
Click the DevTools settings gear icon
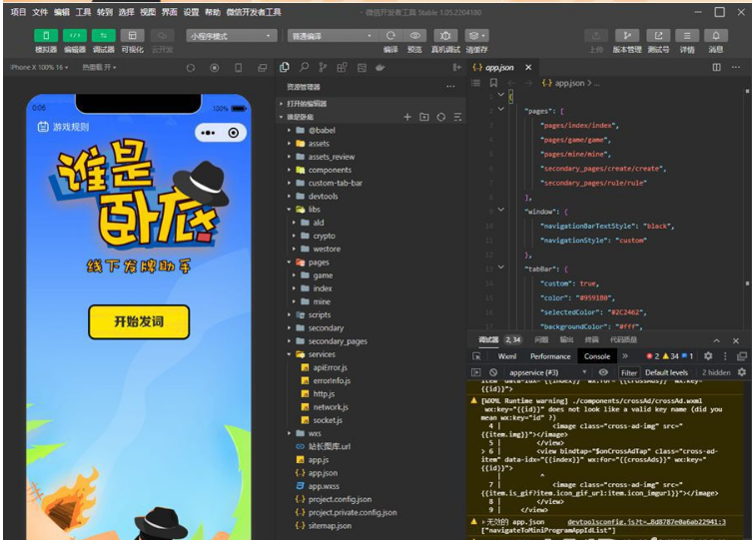(x=708, y=356)
